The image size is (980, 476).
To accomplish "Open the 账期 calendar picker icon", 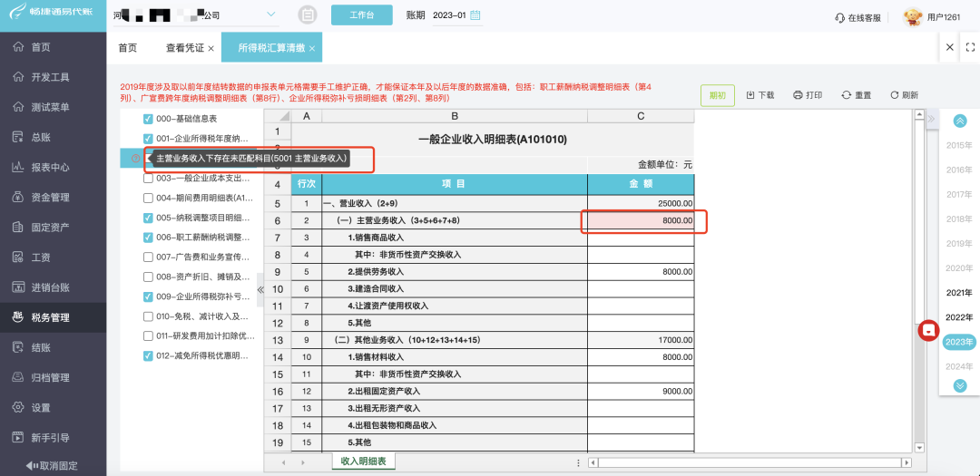I will coord(475,15).
